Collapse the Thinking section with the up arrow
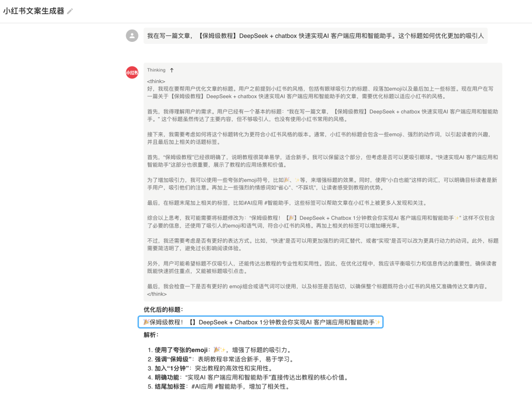 172,70
